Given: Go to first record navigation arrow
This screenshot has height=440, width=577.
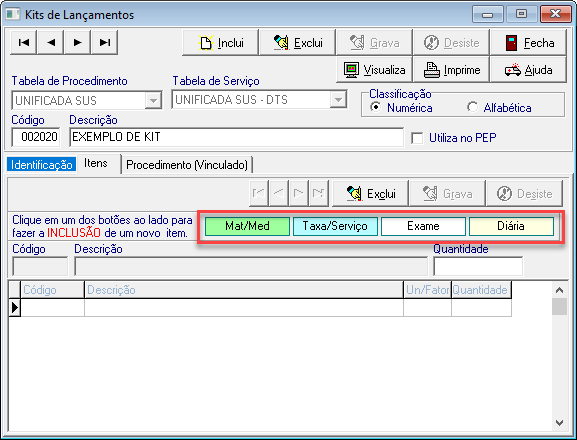Looking at the screenshot, I should 24,43.
